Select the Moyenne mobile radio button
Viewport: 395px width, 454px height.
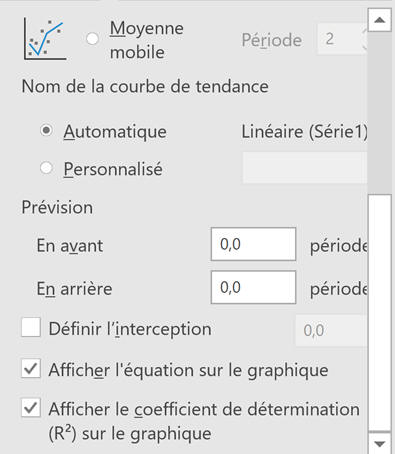coord(92,39)
